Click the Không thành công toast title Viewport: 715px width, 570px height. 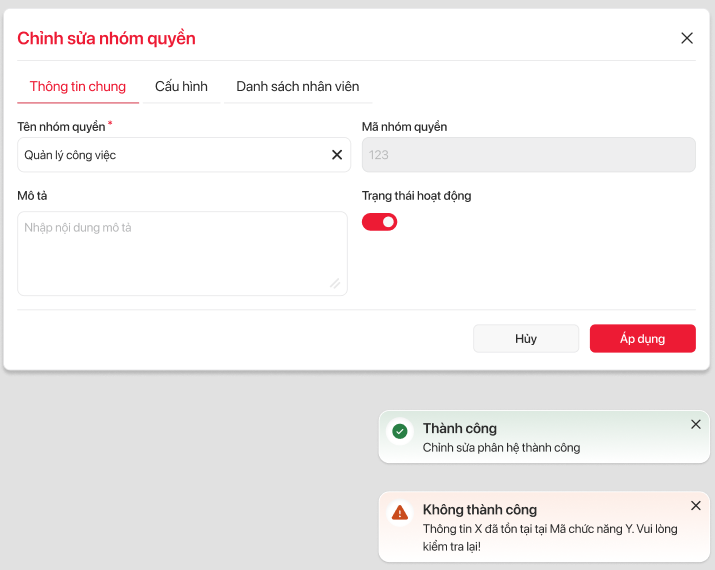point(480,509)
